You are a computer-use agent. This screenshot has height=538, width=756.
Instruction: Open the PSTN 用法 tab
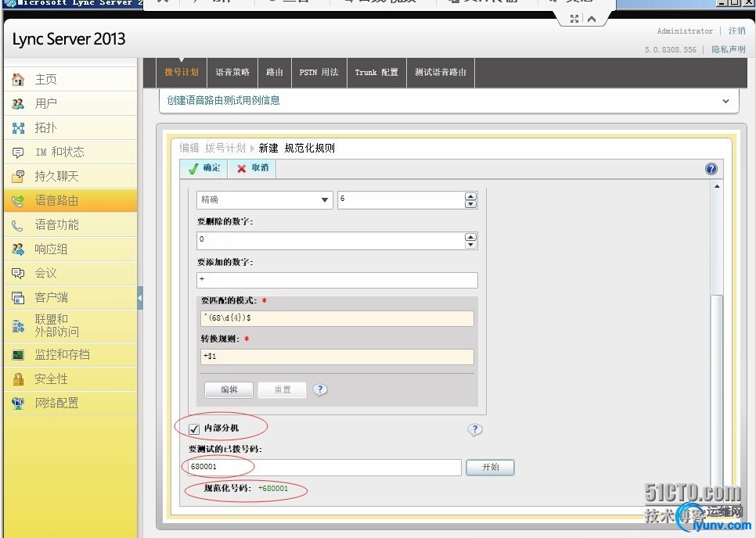pos(319,72)
